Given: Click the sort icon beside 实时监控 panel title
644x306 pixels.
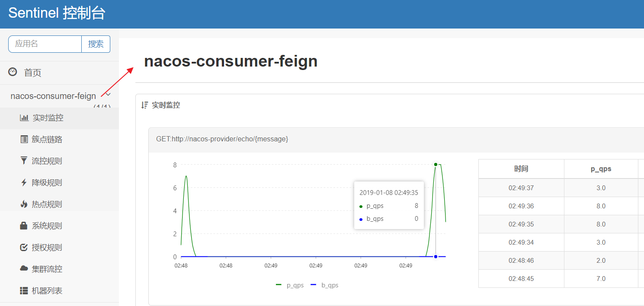Looking at the screenshot, I should click(x=145, y=105).
